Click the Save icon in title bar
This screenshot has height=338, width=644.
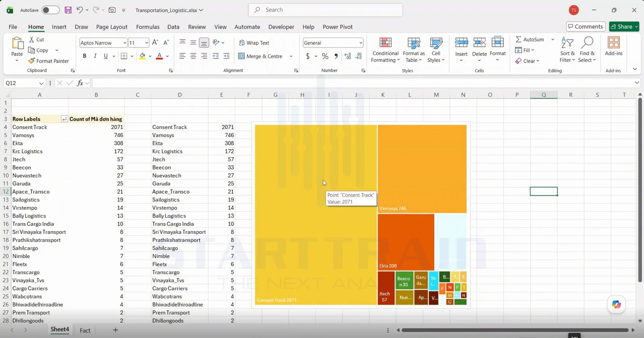[x=68, y=10]
